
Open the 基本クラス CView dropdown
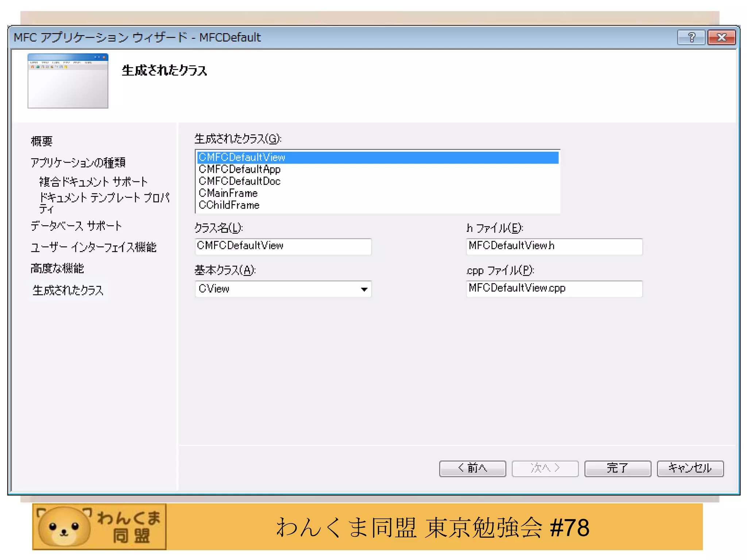364,289
